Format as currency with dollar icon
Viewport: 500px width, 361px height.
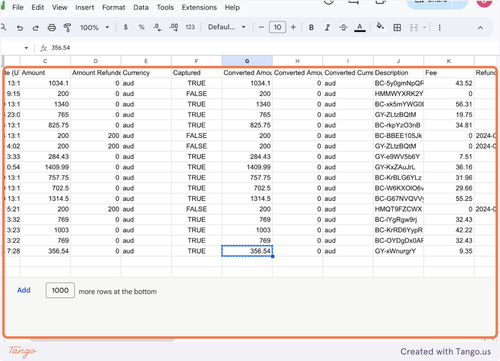click(x=126, y=27)
